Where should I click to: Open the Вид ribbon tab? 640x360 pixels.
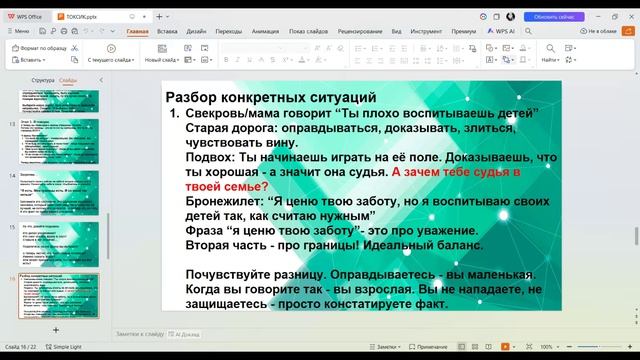396,31
